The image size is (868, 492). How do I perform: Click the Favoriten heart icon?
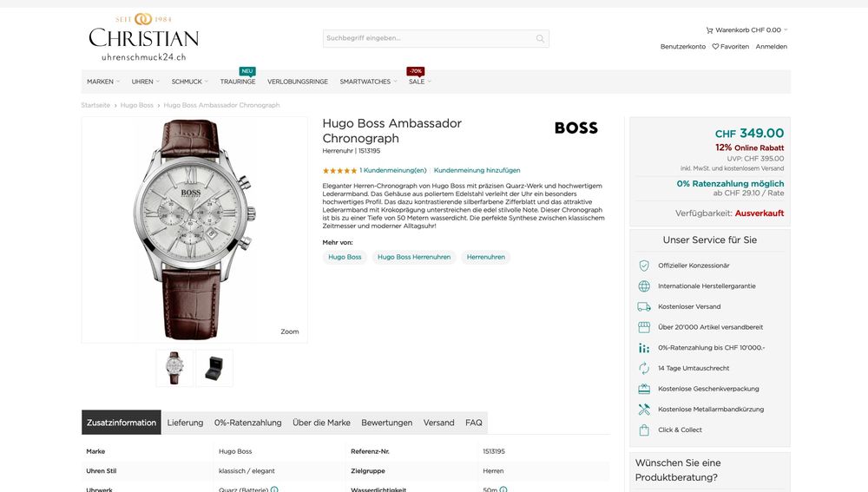tap(715, 47)
